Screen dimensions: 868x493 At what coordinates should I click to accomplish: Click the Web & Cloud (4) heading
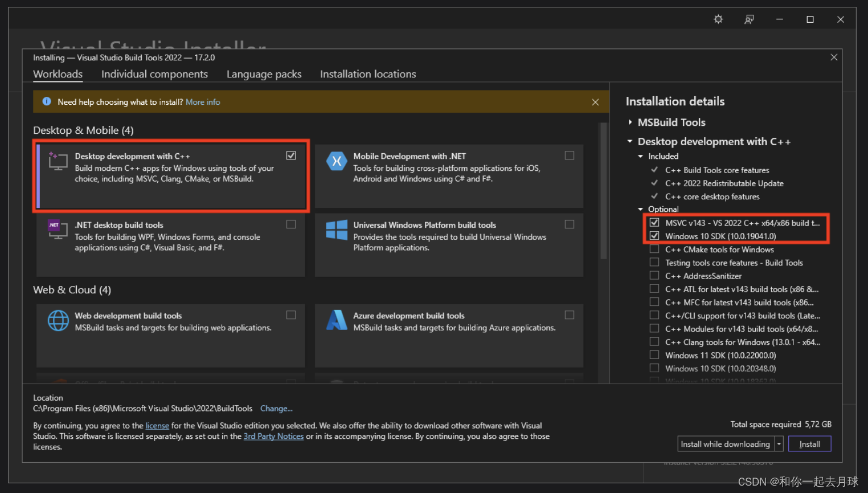click(x=72, y=290)
